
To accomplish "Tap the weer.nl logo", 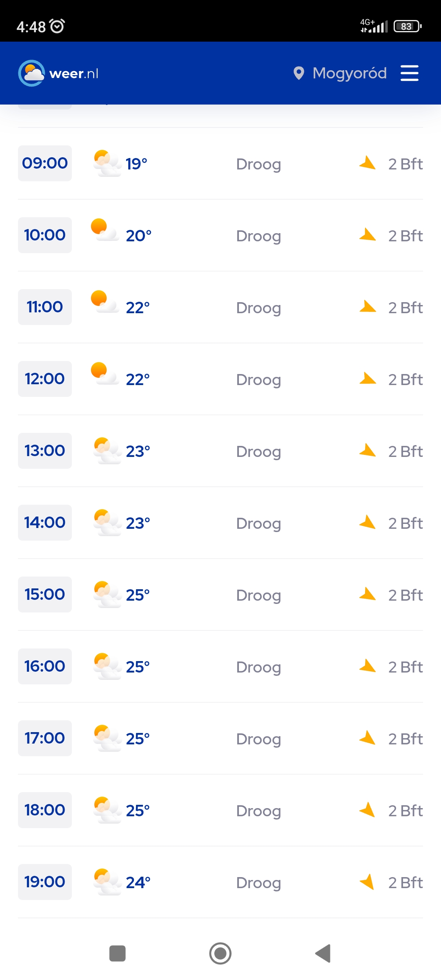I will [58, 73].
